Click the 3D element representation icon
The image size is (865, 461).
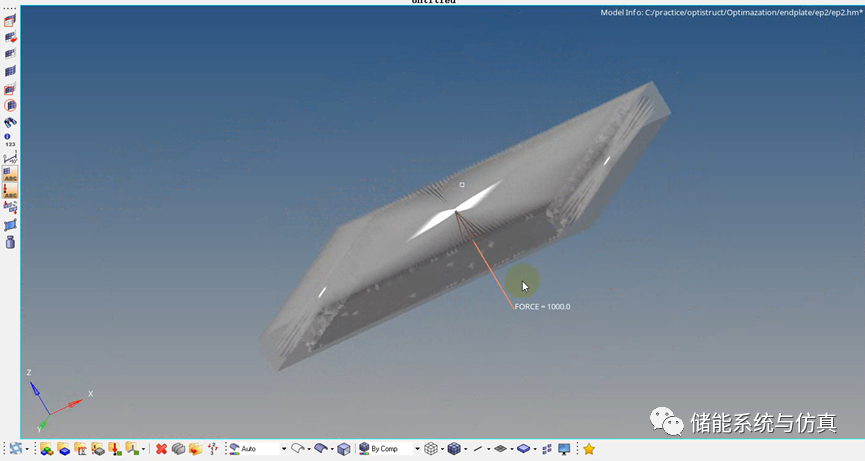pos(524,449)
